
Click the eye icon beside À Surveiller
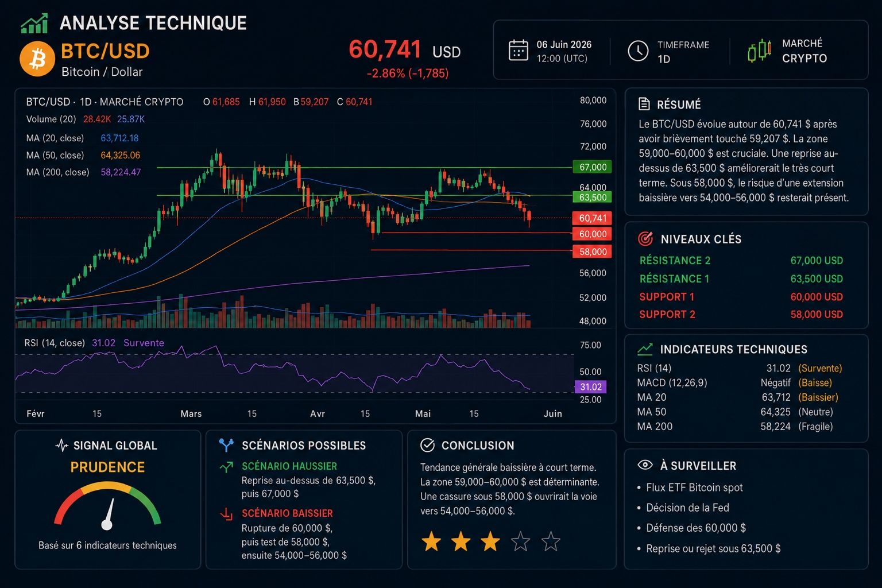click(x=645, y=465)
